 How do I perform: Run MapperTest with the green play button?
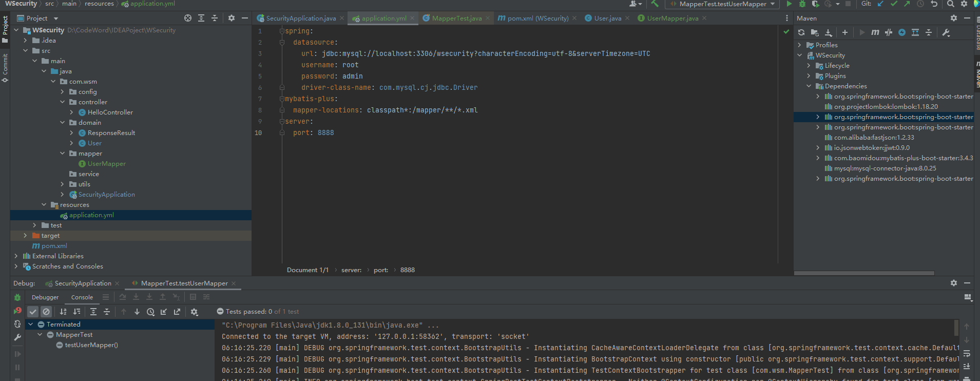tap(789, 4)
